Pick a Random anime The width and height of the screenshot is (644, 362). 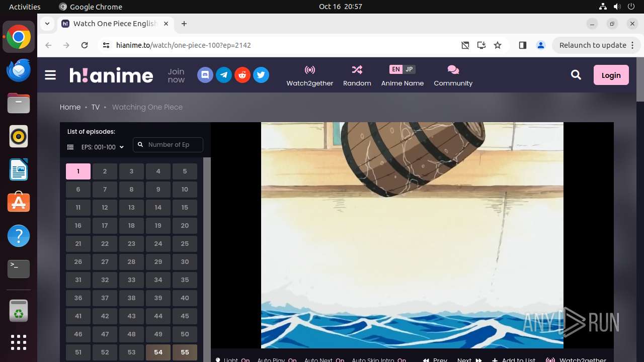[357, 75]
